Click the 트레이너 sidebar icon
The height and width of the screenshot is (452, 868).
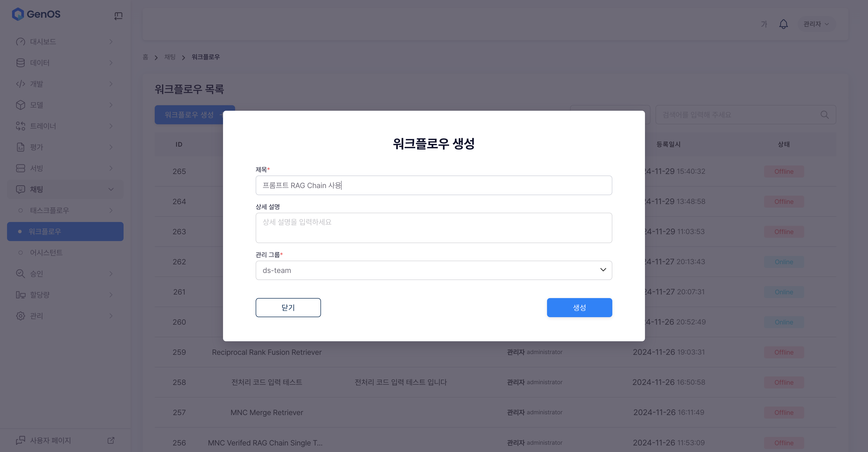click(x=21, y=126)
